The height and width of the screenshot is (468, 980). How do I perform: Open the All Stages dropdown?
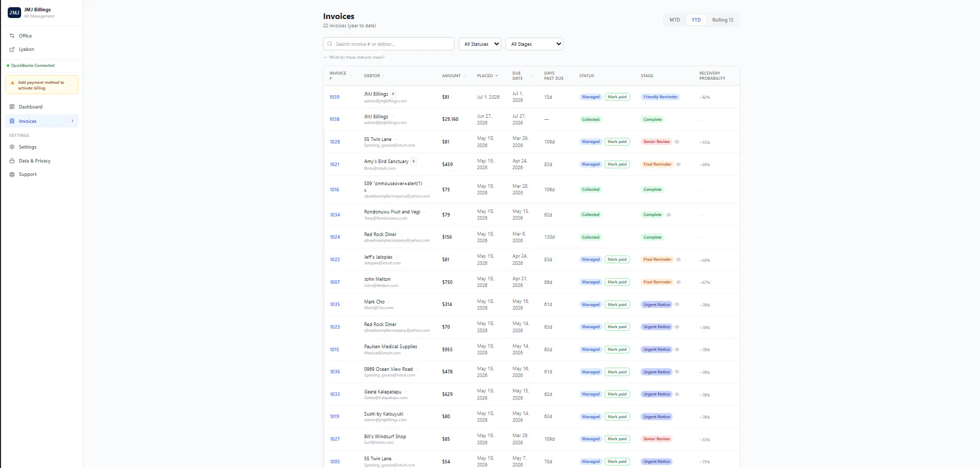click(x=534, y=44)
